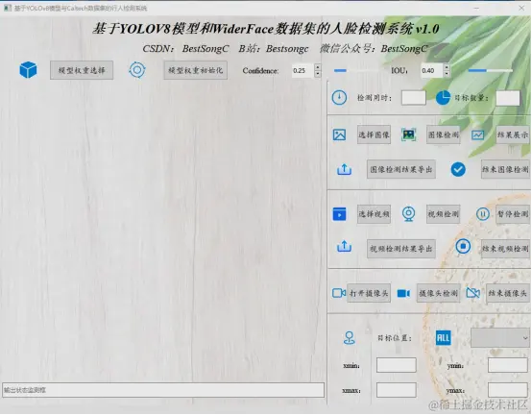Click the 结束图像检测 button

point(505,169)
